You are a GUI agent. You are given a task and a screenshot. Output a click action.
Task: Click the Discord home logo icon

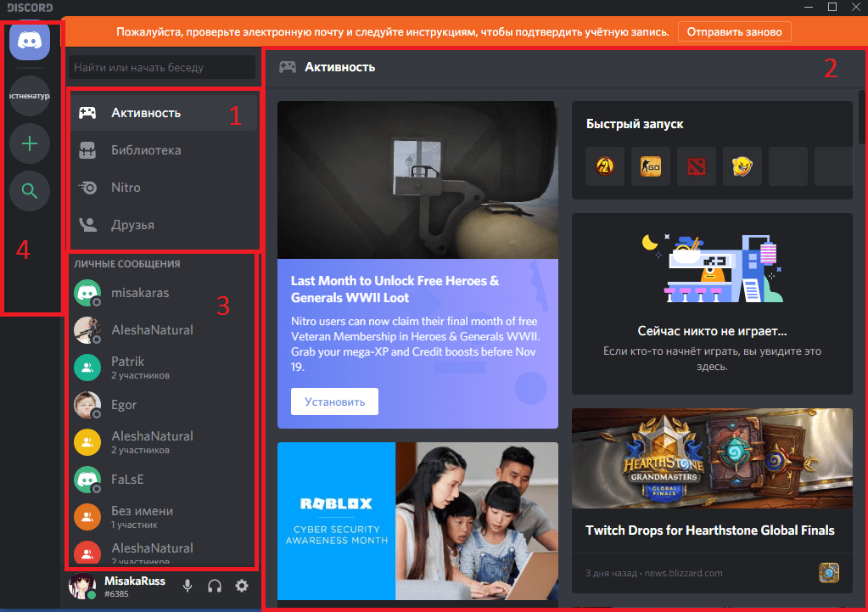coord(30,42)
